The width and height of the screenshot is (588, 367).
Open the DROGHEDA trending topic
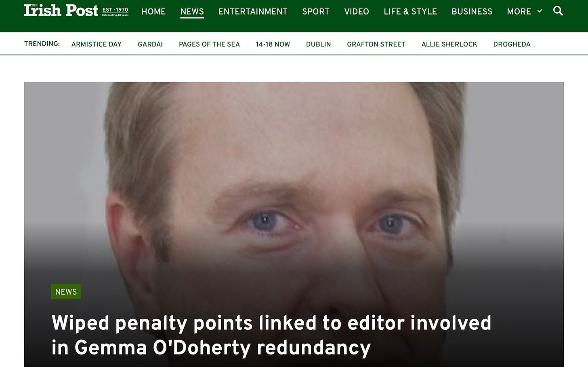(512, 44)
